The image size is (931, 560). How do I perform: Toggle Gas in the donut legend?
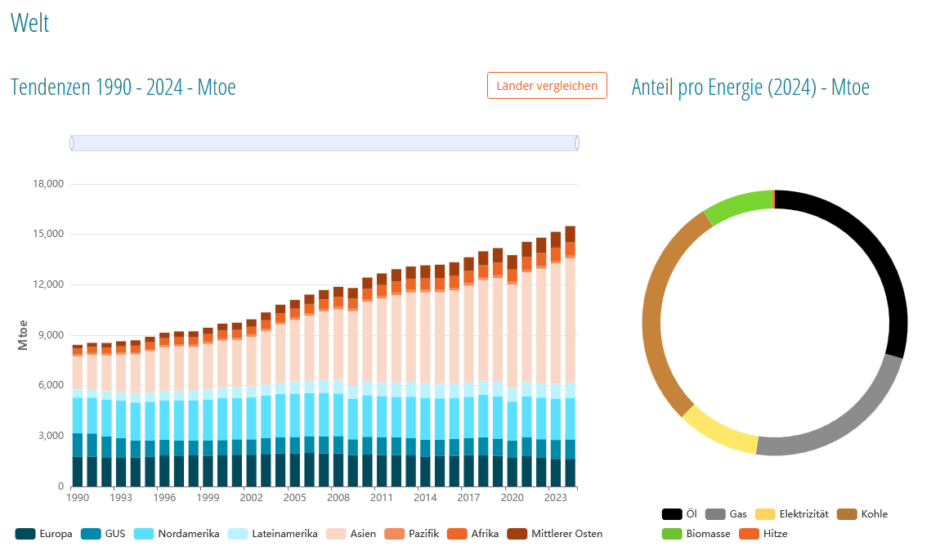point(727,514)
